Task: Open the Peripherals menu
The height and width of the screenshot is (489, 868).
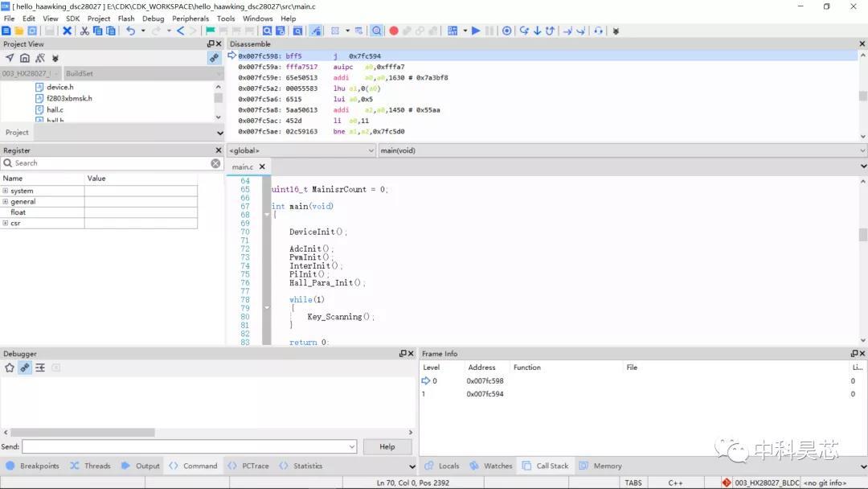Action: click(x=190, y=18)
